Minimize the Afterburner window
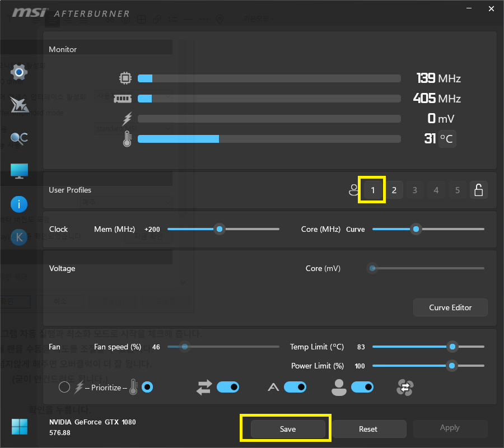The width and height of the screenshot is (504, 448). point(469,8)
